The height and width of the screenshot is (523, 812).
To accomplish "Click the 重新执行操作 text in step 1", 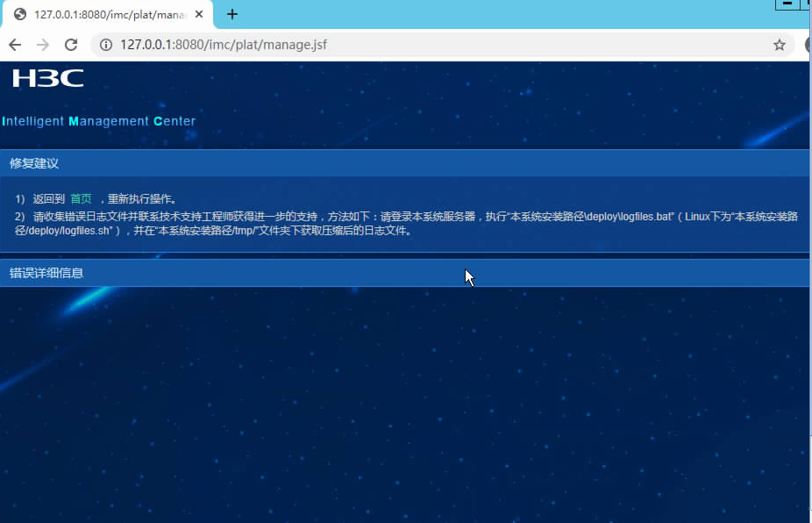I will click(x=139, y=199).
